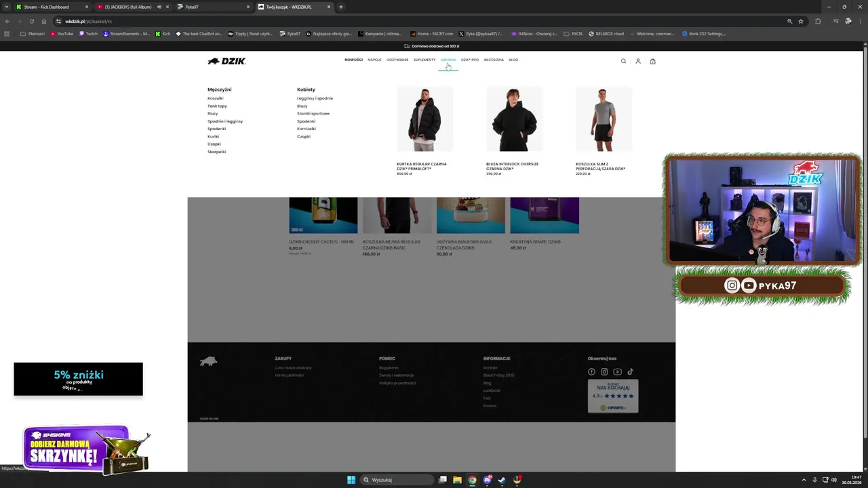Image resolution: width=868 pixels, height=488 pixels.
Task: Open Spodnie i legginsy men's link
Action: point(225,121)
